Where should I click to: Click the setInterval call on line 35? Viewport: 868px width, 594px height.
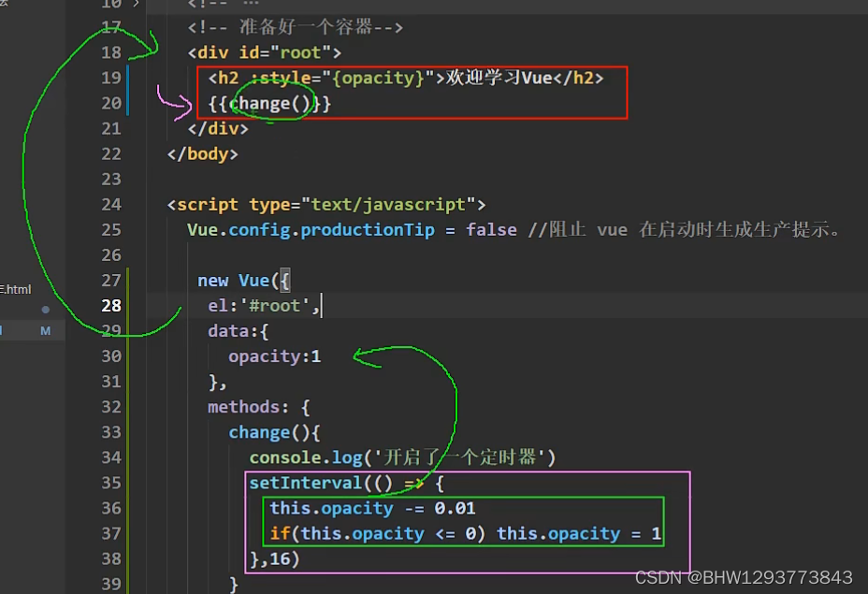point(346,483)
